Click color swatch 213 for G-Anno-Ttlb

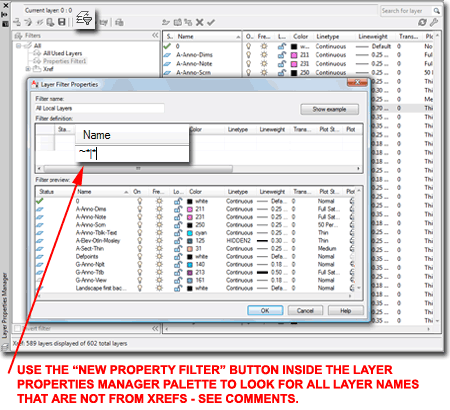(x=190, y=272)
